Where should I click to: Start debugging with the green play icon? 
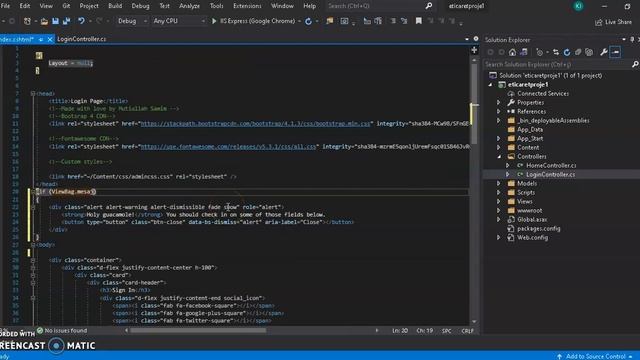[214, 21]
